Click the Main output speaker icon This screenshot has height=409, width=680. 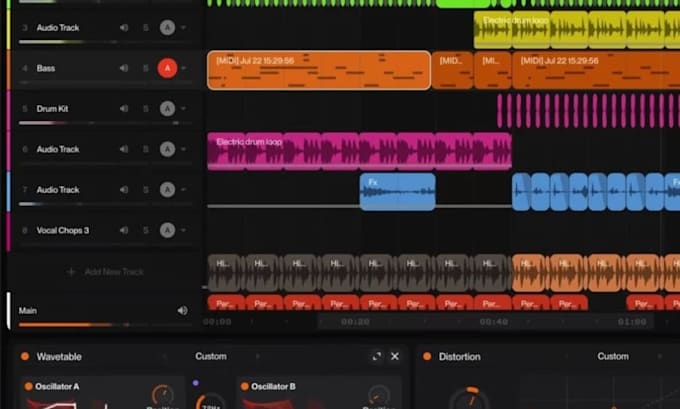click(x=183, y=311)
